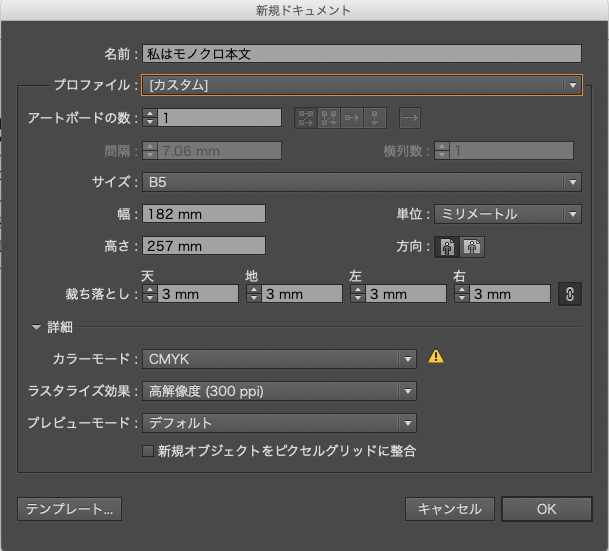Screen dimensions: 609x551
Task: Collapse the 詳細 advanced section
Action: 37,327
